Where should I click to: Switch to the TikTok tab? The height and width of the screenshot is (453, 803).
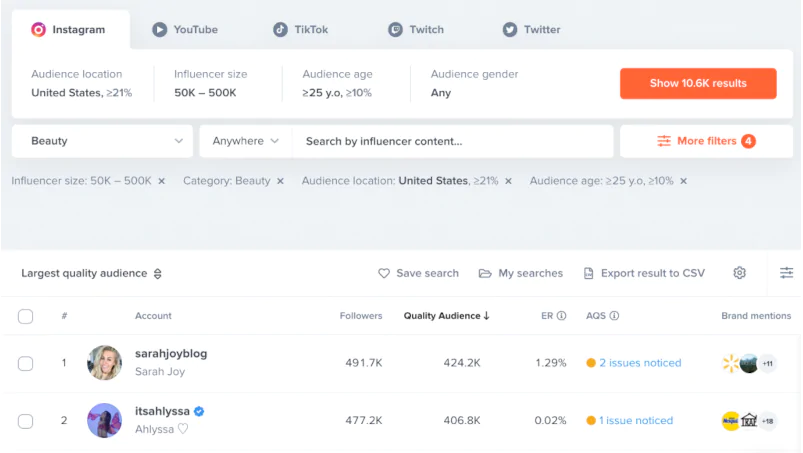301,30
